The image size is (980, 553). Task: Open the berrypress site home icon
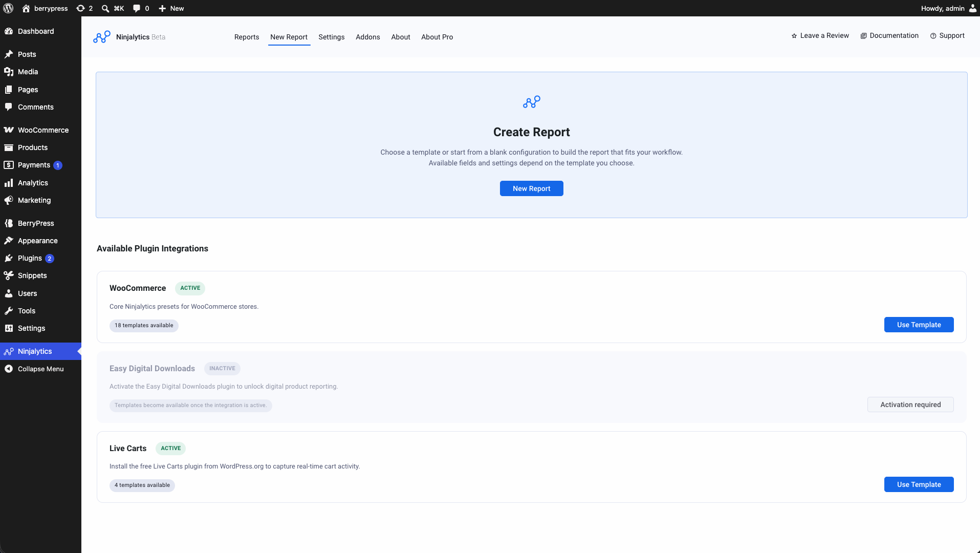tap(26, 8)
